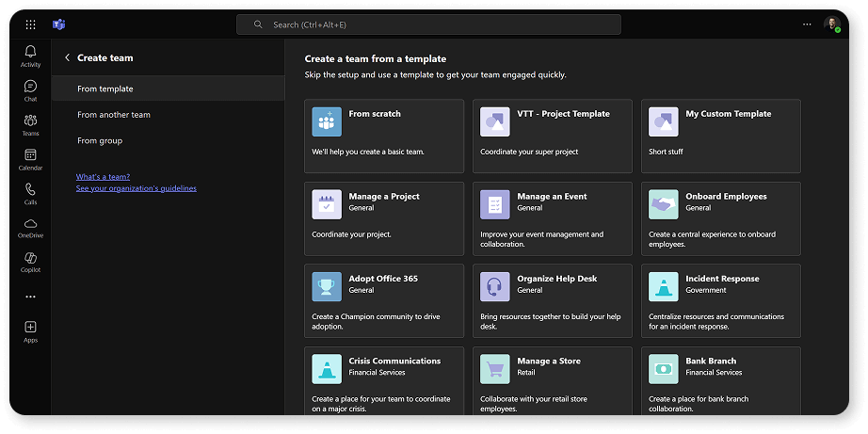The image size is (868, 434).
Task: Click the 'Government' category label
Action: point(706,290)
